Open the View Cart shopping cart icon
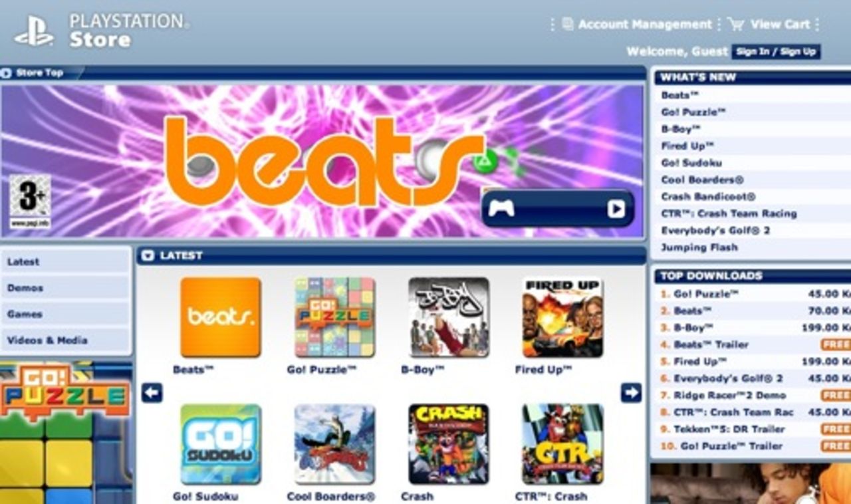This screenshot has width=851, height=504. pyautogui.click(x=736, y=24)
